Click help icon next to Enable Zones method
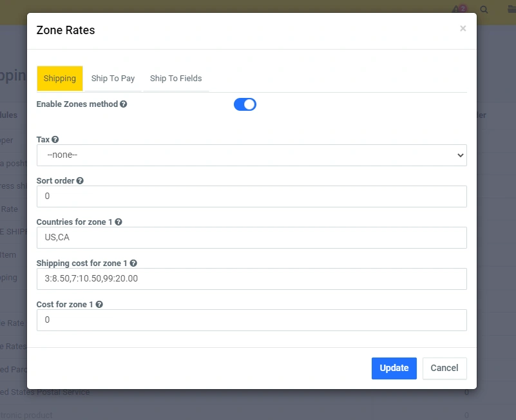The width and height of the screenshot is (516, 420). coord(124,104)
